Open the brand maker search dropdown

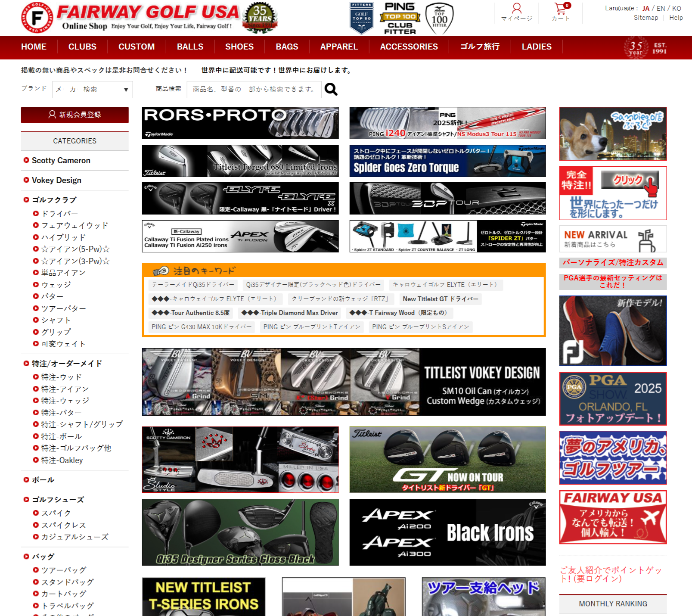click(93, 90)
